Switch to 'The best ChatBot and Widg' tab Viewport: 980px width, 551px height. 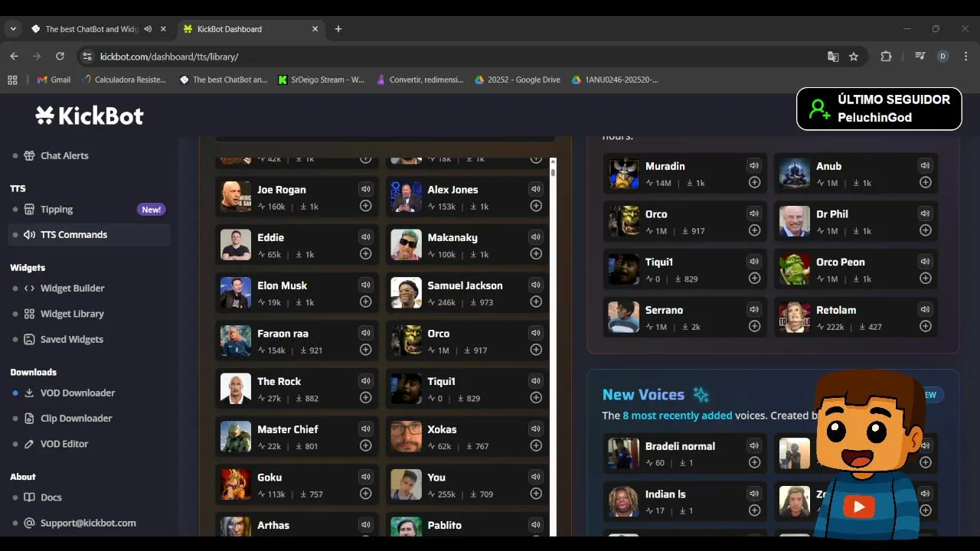(x=92, y=29)
